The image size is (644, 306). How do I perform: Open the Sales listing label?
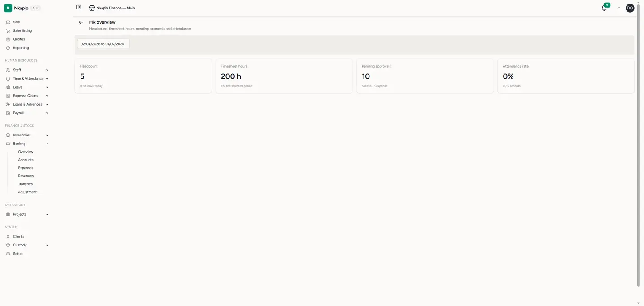[22, 30]
